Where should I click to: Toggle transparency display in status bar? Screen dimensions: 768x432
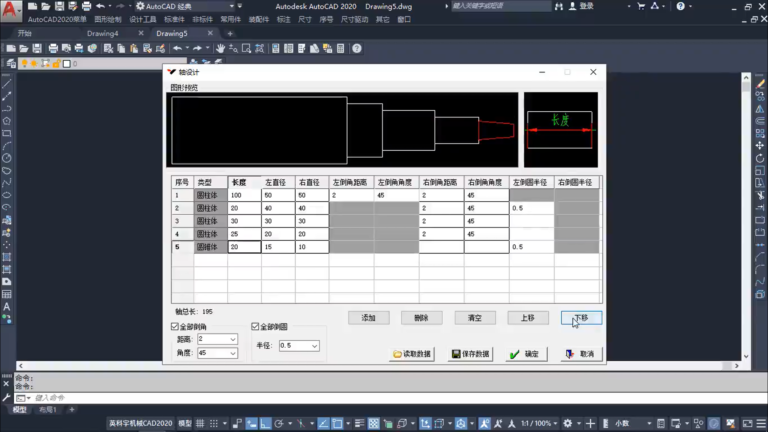coord(374,423)
